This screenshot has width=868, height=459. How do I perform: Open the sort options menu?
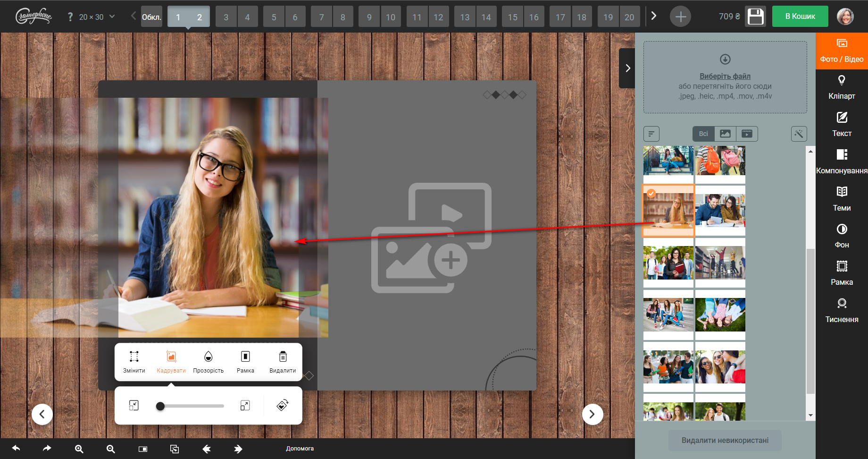point(651,134)
